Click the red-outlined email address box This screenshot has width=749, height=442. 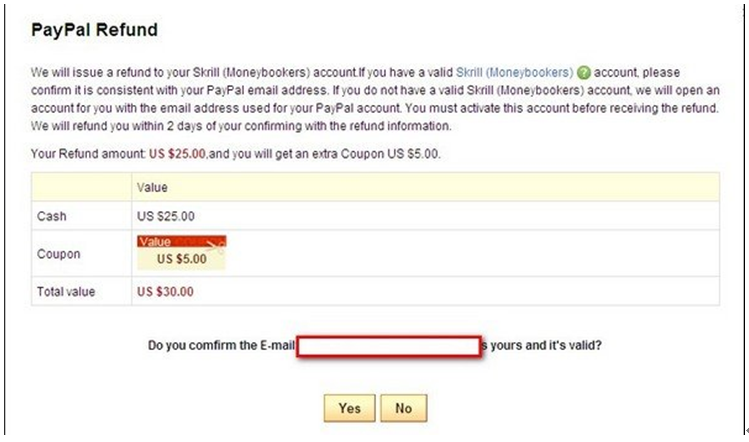tap(388, 346)
